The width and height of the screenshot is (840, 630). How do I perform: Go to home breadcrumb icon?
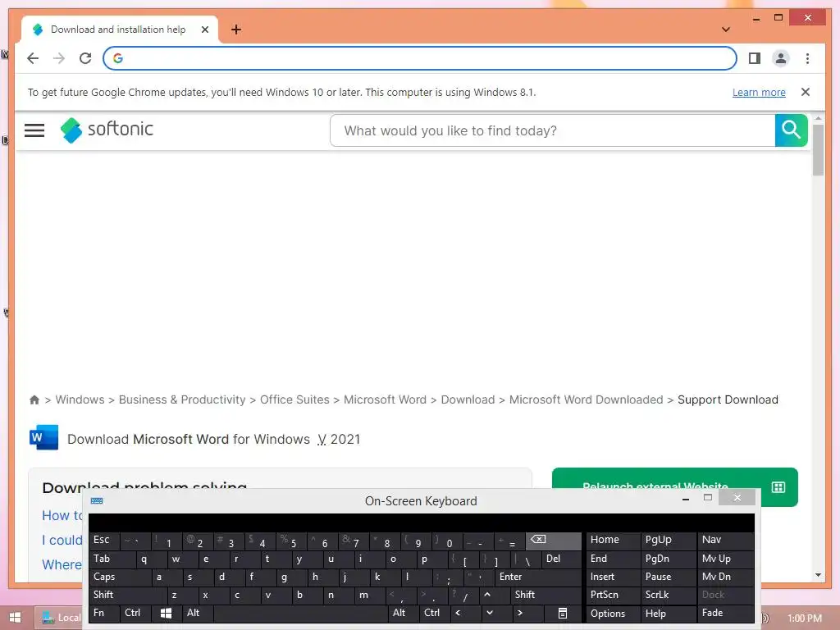pyautogui.click(x=34, y=399)
